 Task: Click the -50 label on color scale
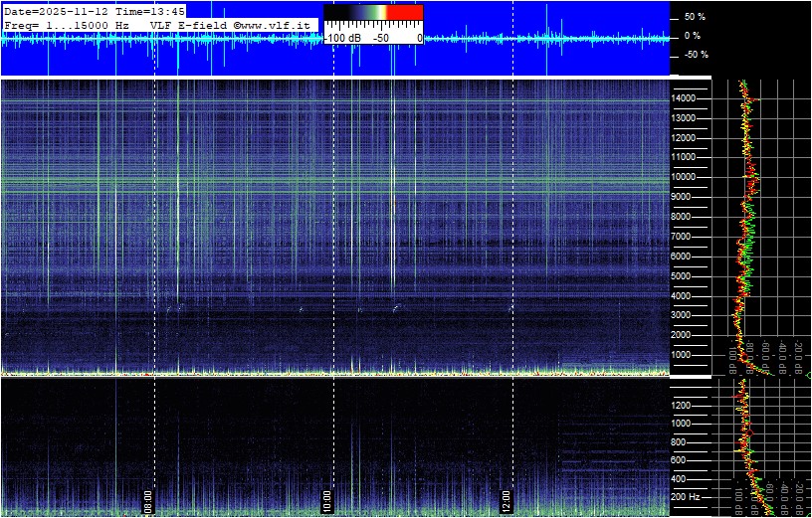point(380,37)
